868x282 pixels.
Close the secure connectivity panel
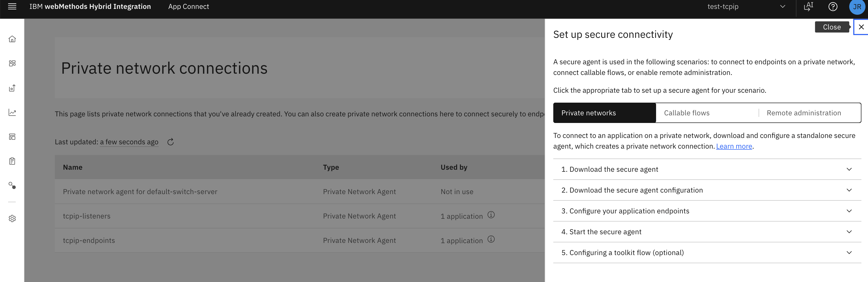(861, 27)
